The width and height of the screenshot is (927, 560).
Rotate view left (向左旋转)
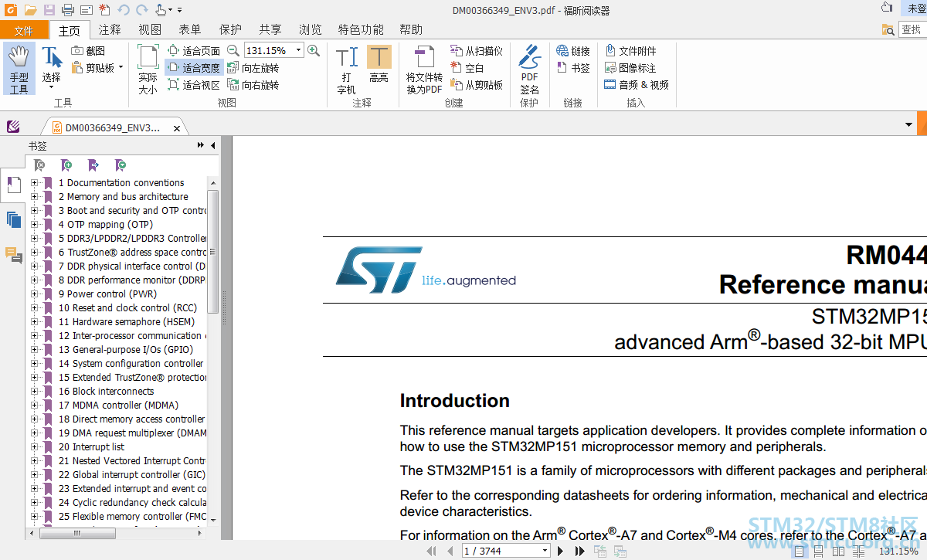click(x=253, y=68)
